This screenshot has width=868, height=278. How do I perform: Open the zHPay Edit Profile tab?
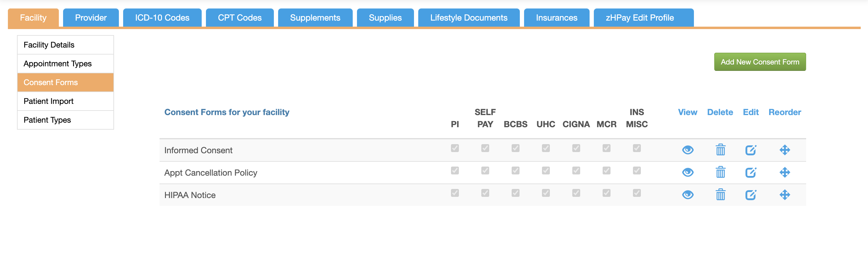pos(643,18)
